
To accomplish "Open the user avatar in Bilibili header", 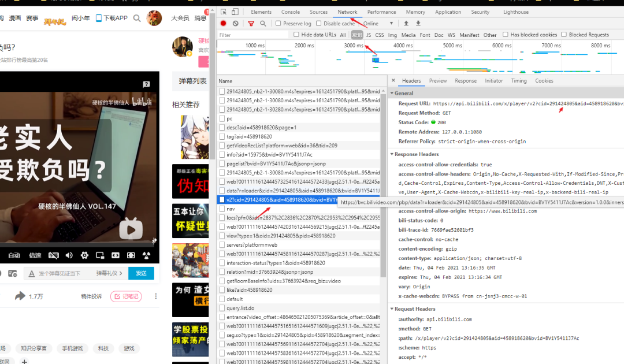I will 154,17.
